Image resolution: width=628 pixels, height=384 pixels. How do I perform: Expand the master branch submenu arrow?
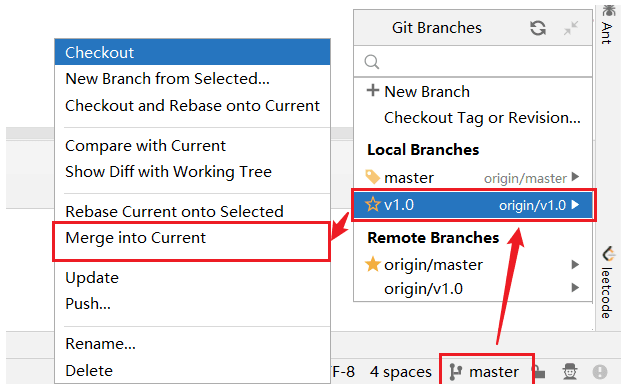pyautogui.click(x=576, y=177)
